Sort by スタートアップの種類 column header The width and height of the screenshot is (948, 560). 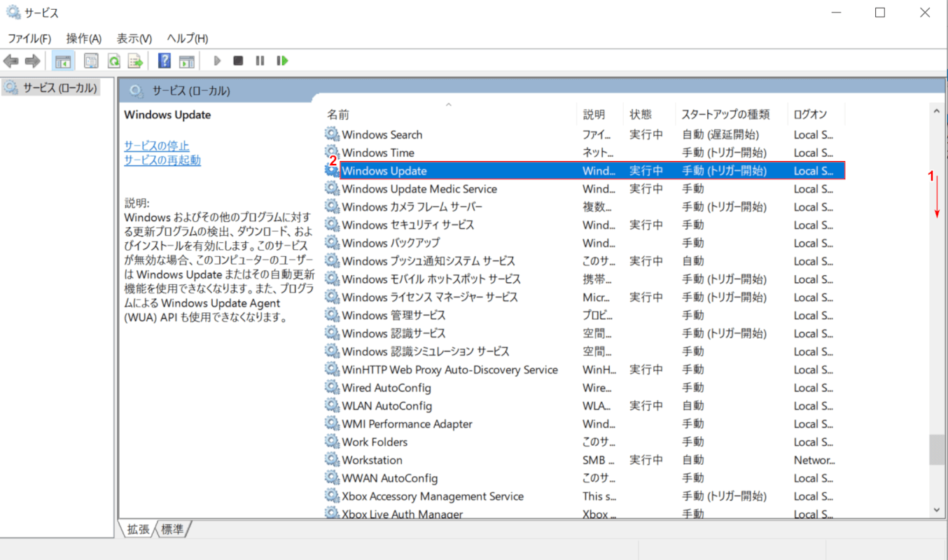(x=725, y=115)
